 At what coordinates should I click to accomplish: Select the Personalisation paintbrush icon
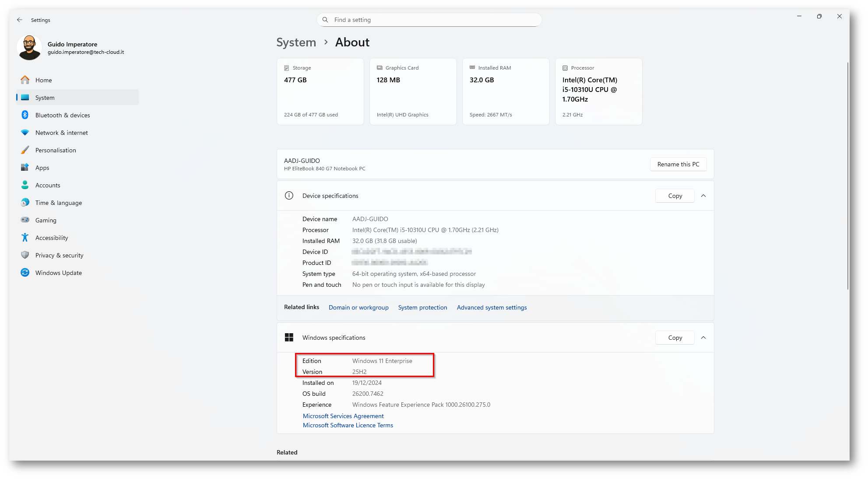(25, 150)
